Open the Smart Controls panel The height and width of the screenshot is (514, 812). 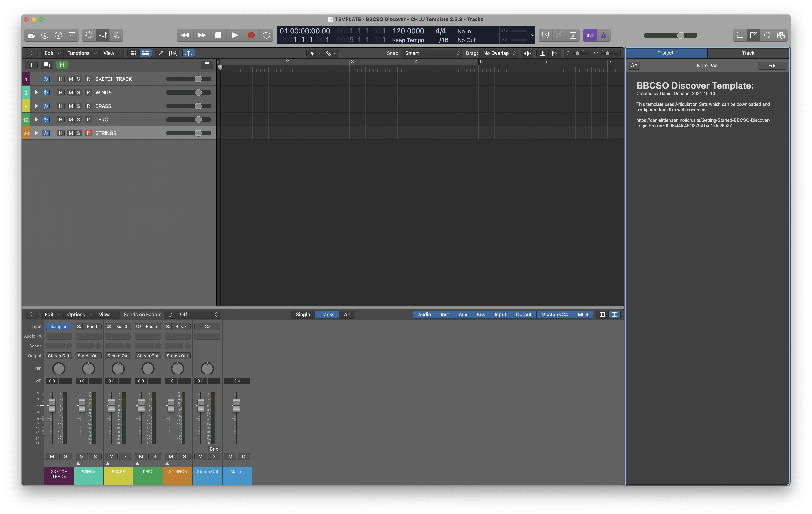pos(89,35)
